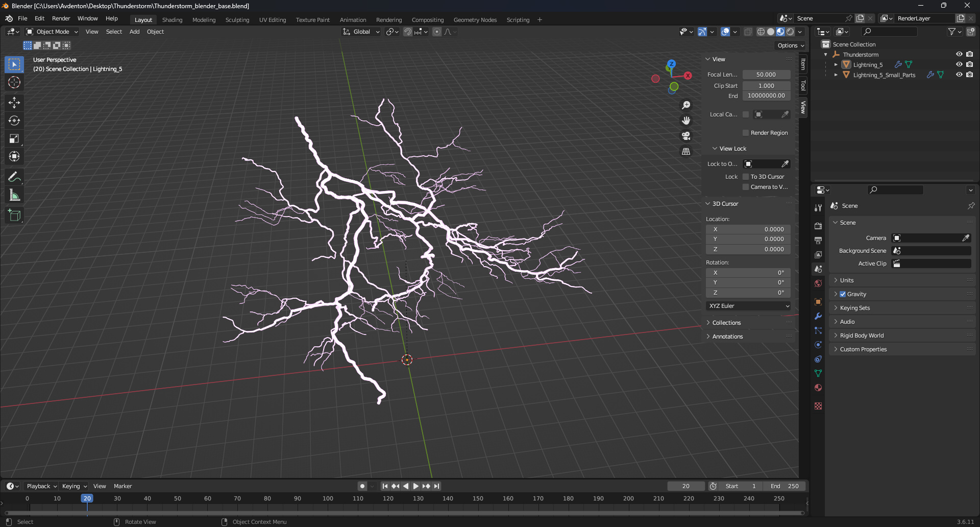Uncheck the Gravity checkbox
Screen dimensions: 980x527
[843, 294]
